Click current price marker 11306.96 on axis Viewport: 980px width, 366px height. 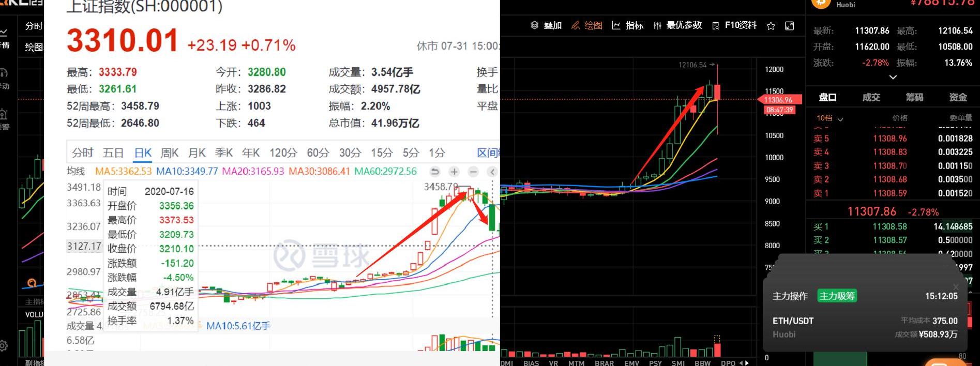[779, 100]
